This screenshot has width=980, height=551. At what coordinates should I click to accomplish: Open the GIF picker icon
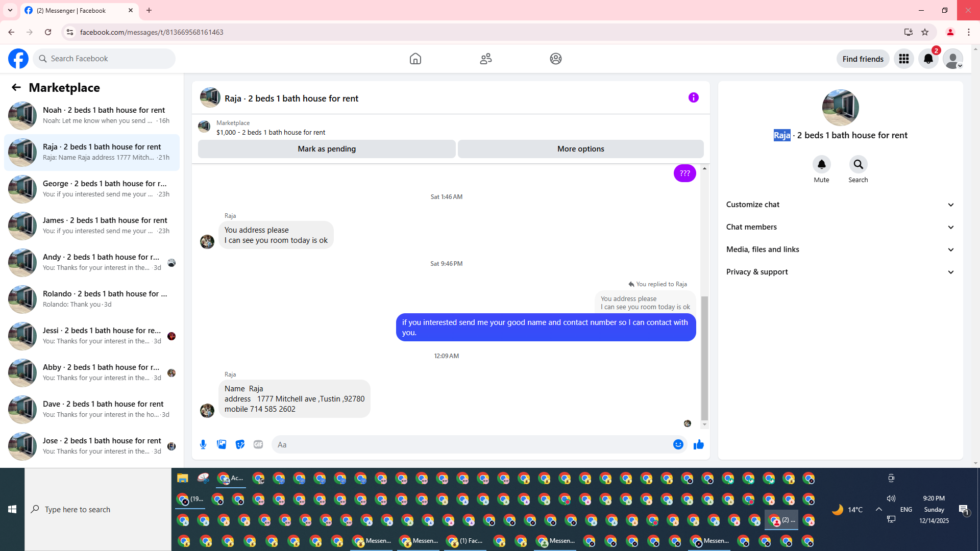[258, 444]
